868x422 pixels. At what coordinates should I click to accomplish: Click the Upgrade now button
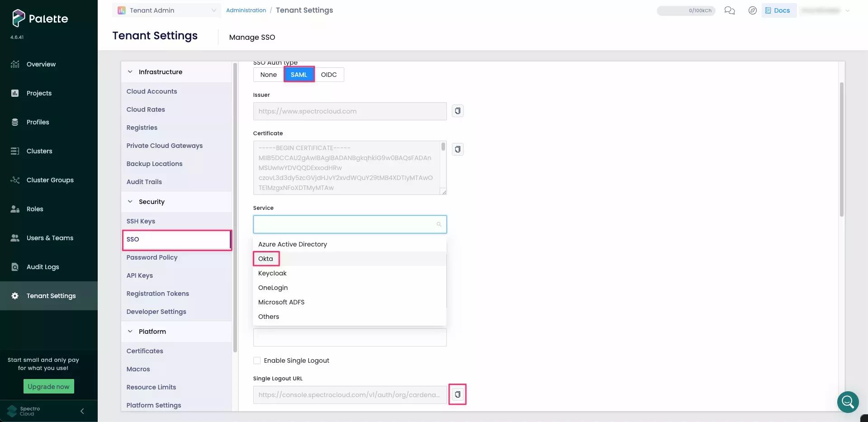pos(48,386)
